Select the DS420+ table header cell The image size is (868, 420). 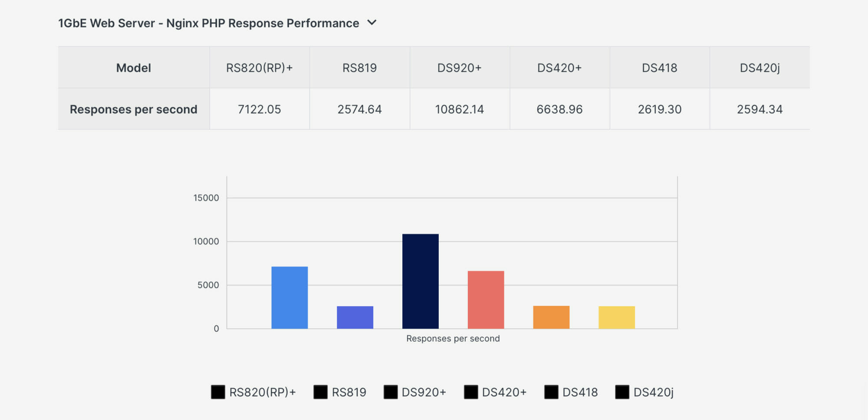pyautogui.click(x=560, y=68)
